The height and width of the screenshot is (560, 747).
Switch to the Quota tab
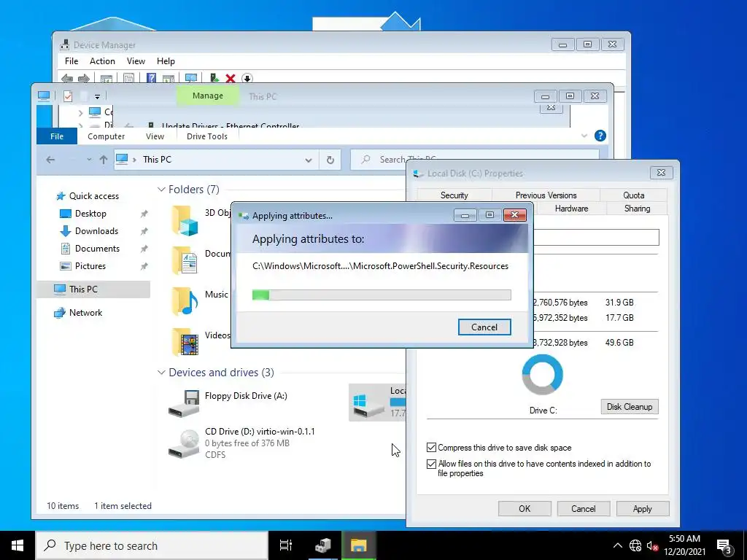[x=634, y=195]
